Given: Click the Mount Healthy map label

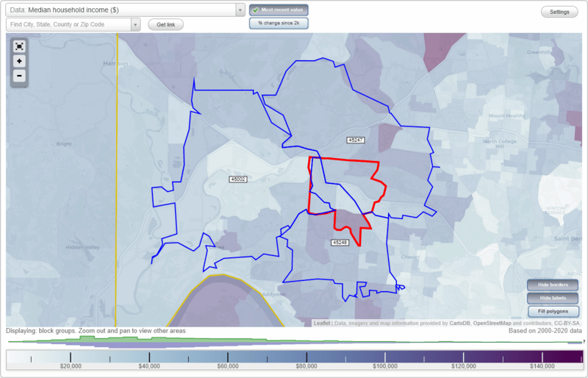Looking at the screenshot, I should click(x=506, y=115).
